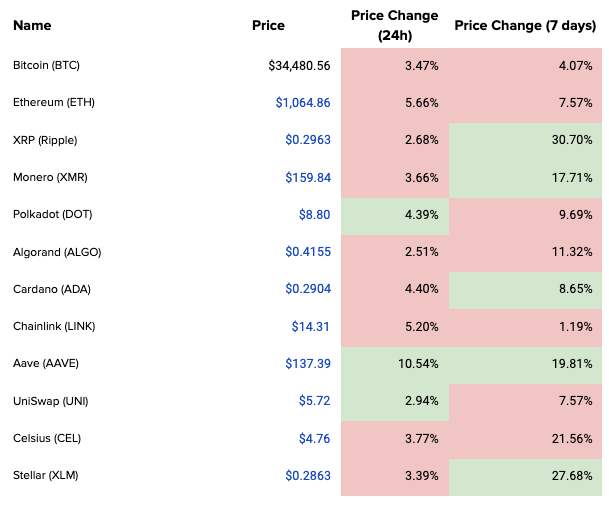Click the Price column header
The image size is (609, 511).
click(x=268, y=25)
